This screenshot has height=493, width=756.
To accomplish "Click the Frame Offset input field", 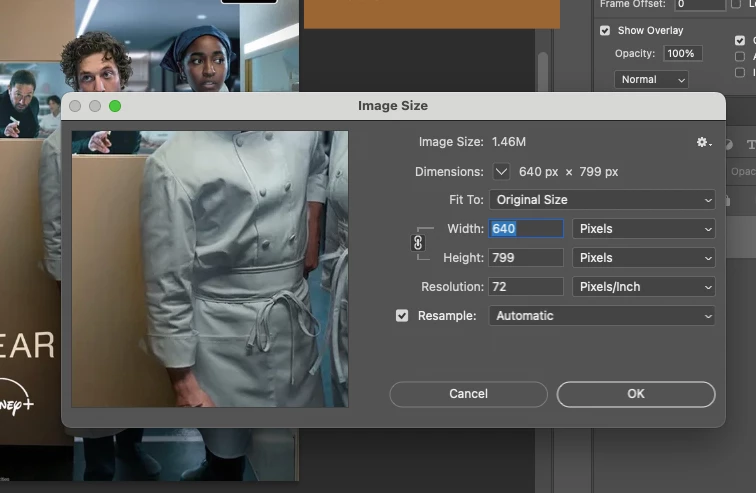I will coord(700,4).
